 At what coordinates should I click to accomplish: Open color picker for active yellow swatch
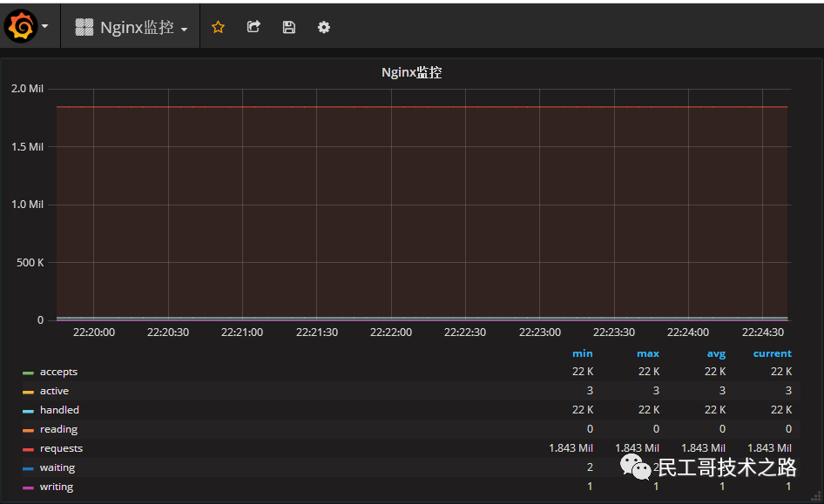tap(28, 393)
